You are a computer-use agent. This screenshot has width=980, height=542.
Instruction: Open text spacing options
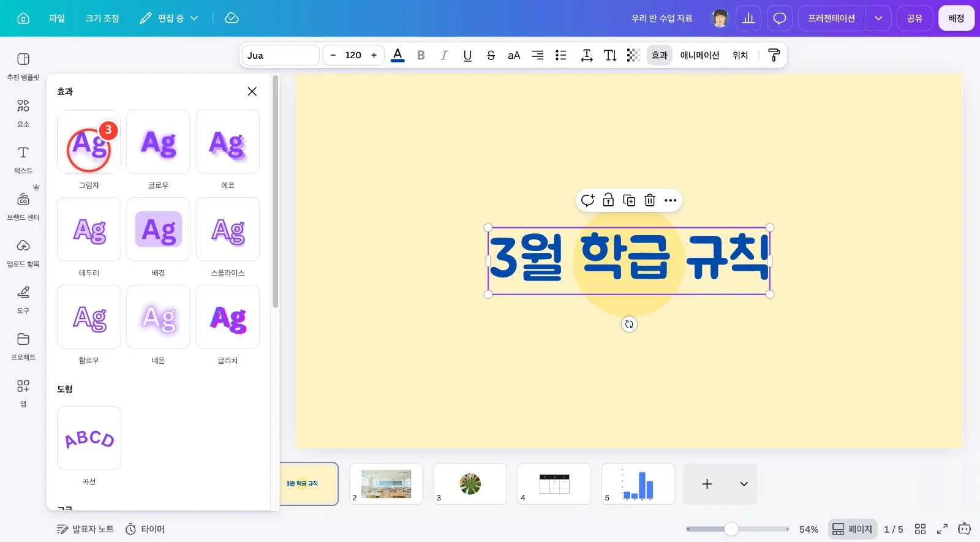pos(587,55)
